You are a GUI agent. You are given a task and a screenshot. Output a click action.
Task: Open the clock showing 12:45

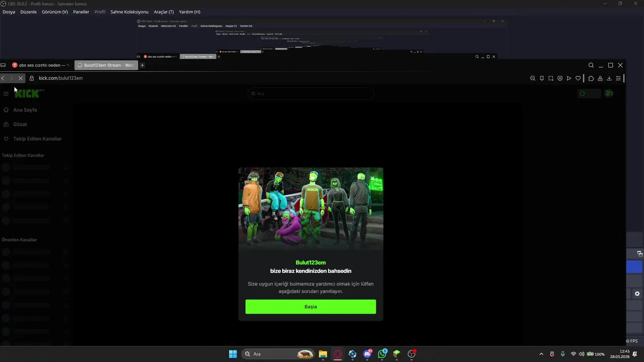pyautogui.click(x=620, y=354)
